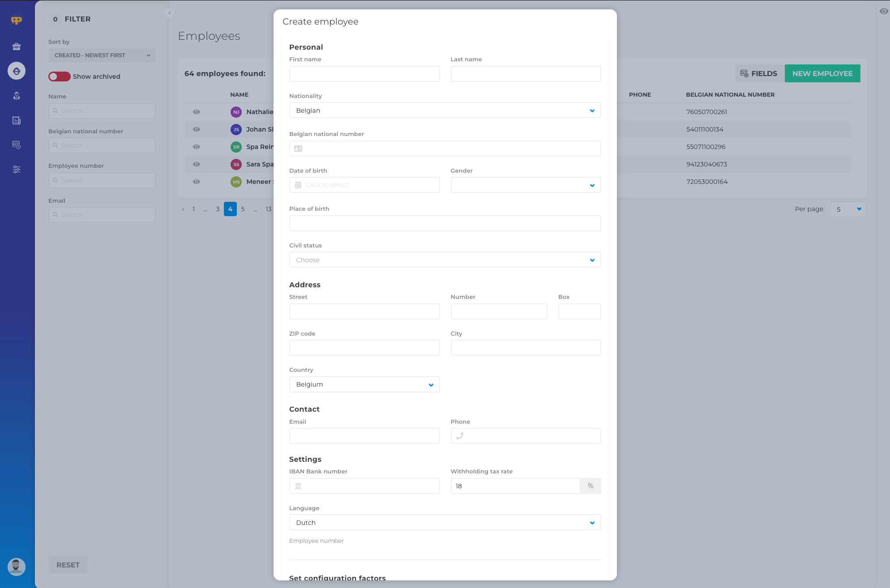
Task: Open the Date of birth picker
Action: tap(364, 185)
